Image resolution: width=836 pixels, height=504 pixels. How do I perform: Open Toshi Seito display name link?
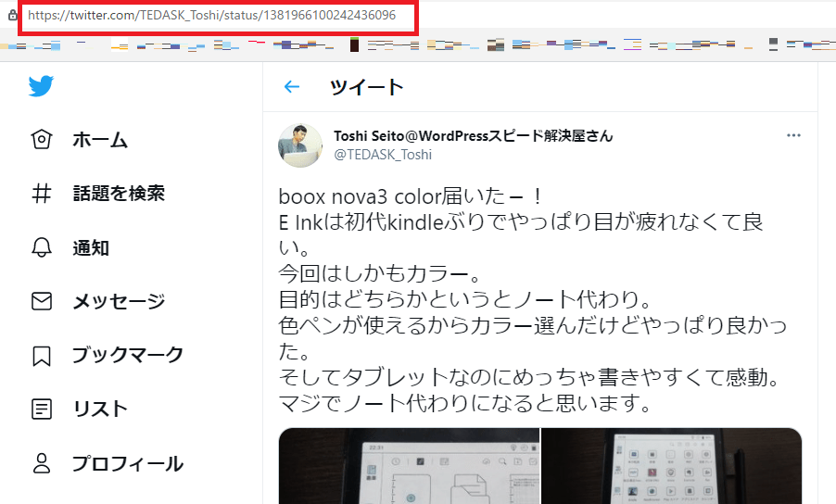tap(474, 136)
